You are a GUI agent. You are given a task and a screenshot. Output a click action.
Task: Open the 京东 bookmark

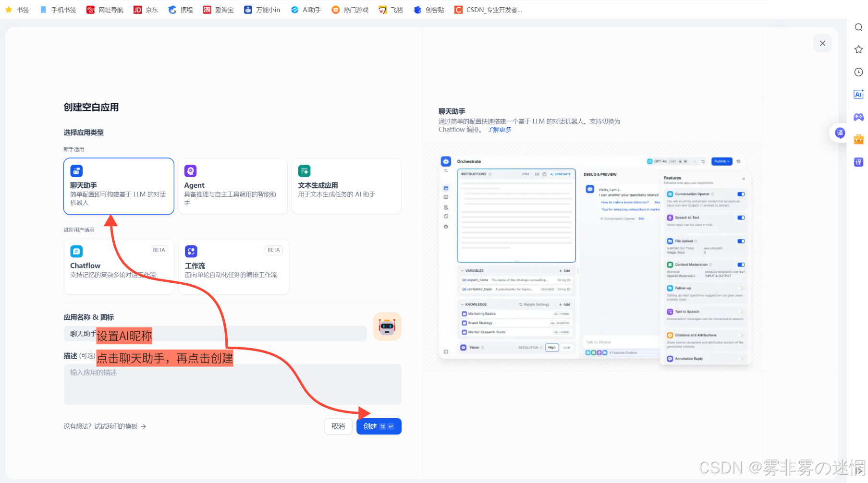click(x=146, y=10)
